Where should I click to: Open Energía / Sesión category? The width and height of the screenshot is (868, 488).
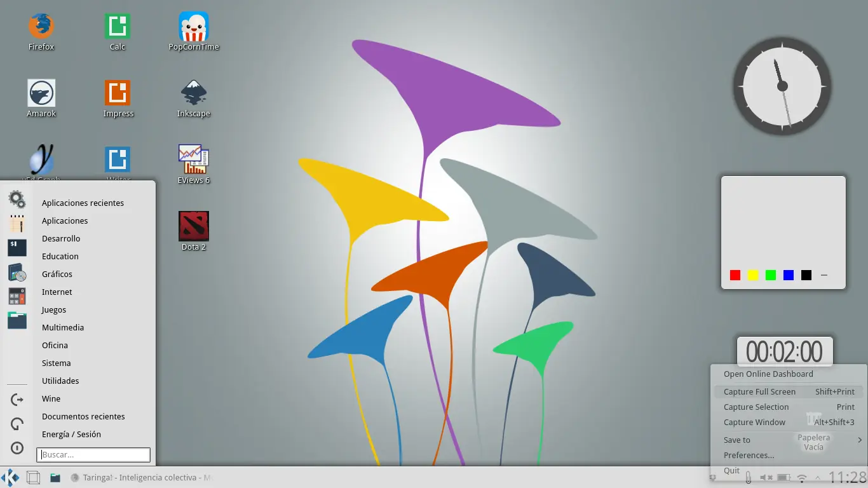[71, 434]
